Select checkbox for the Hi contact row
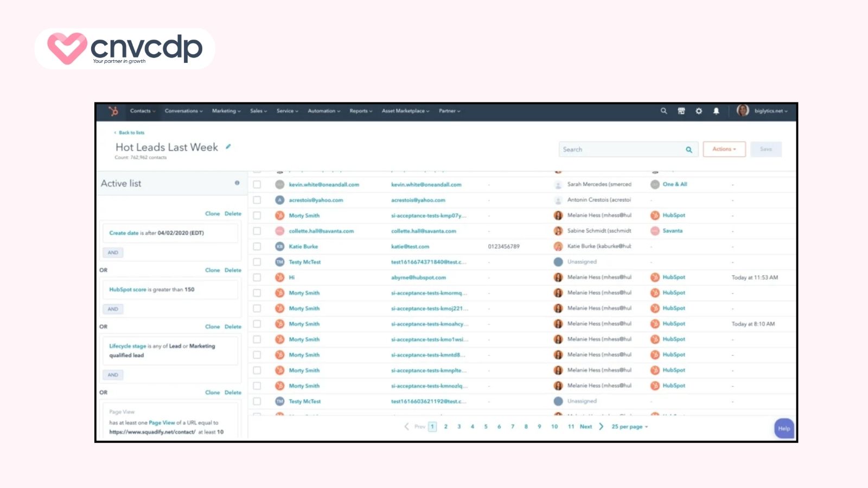868x488 pixels. tap(257, 277)
